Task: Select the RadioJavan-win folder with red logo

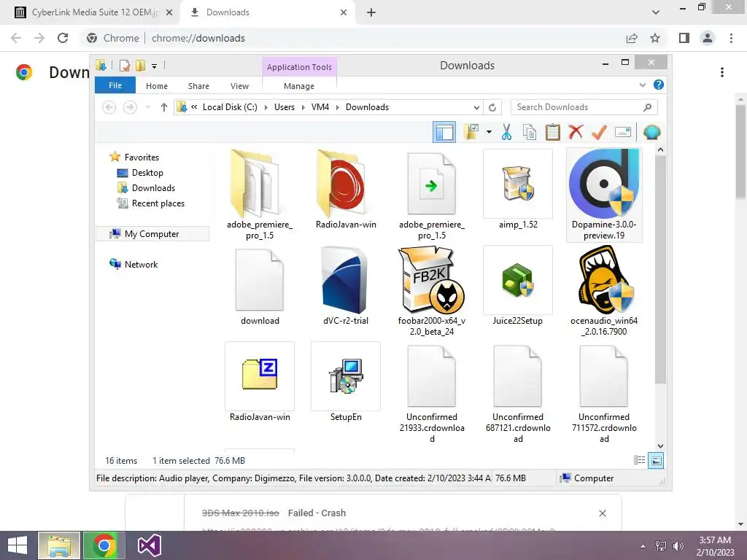Action: click(346, 190)
